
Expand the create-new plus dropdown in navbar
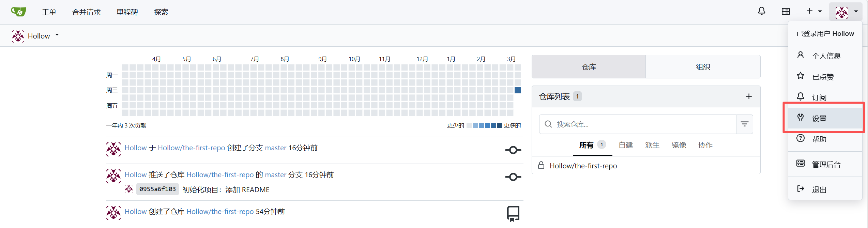click(813, 11)
